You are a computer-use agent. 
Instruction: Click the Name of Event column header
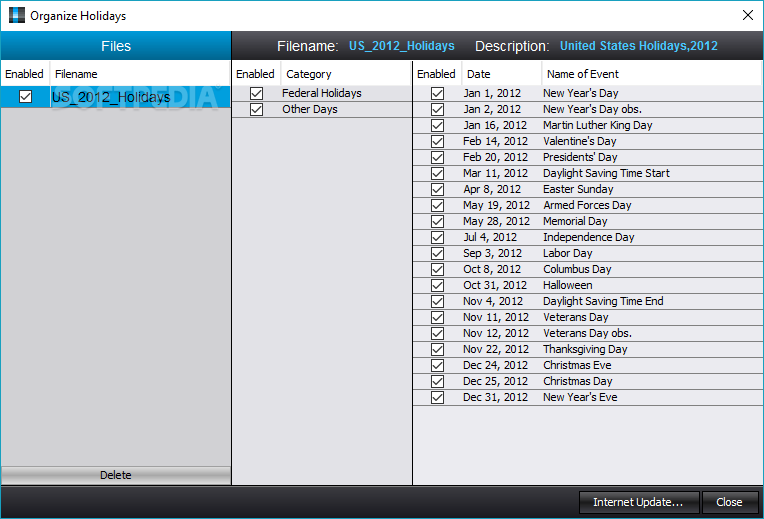coord(651,74)
